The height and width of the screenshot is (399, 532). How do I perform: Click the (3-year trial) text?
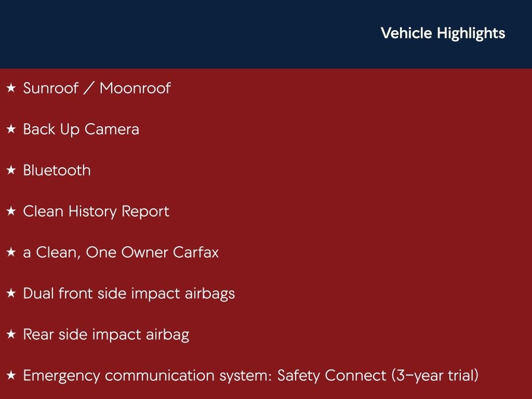(435, 376)
